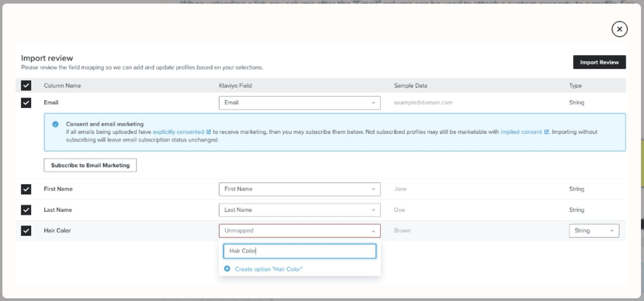
Task: Click Subscribe to Email Marketing button
Action: [x=90, y=165]
